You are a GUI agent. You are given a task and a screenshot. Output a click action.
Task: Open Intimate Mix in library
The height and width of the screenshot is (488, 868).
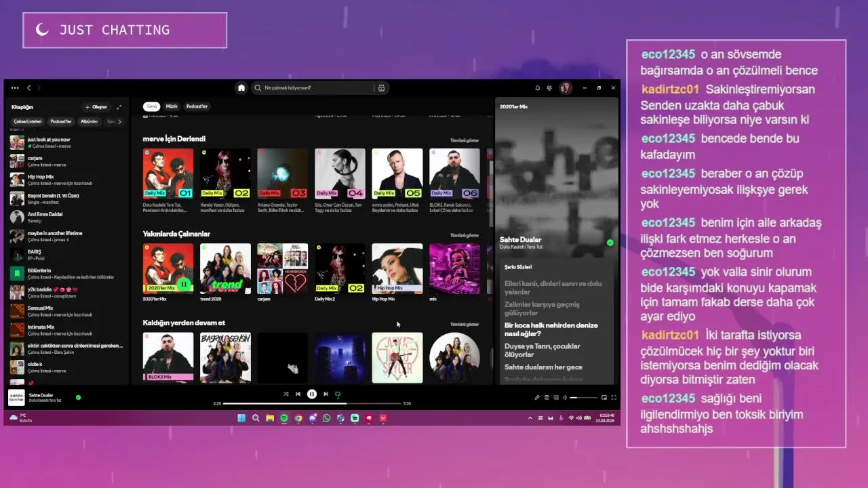(66, 330)
